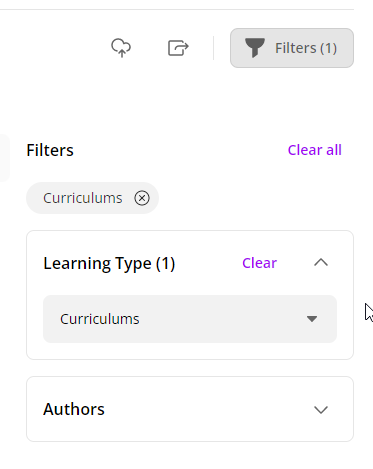The width and height of the screenshot is (373, 469).
Task: Click the cloud upload icon
Action: (x=121, y=48)
